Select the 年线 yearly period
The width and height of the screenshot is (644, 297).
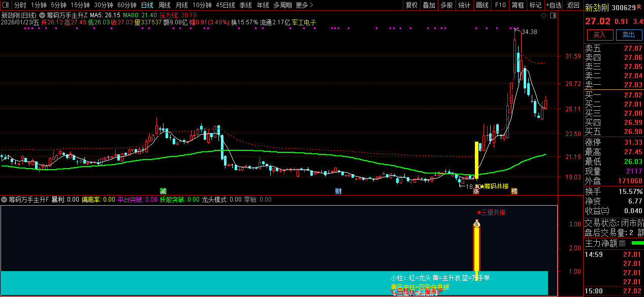[263, 5]
